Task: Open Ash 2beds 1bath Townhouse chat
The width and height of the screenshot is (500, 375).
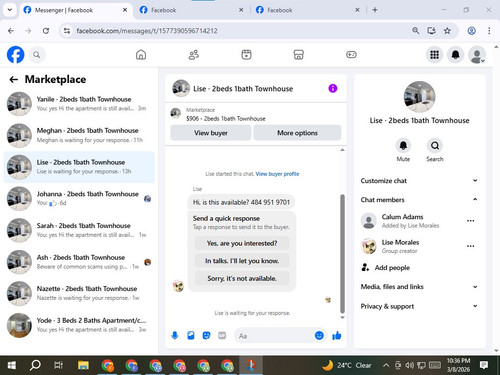Action: [x=79, y=262]
